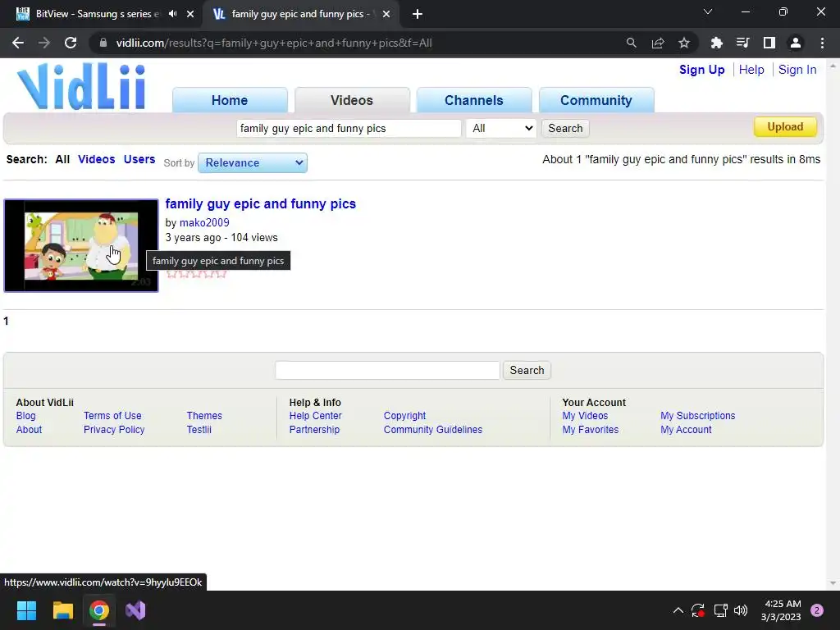The image size is (840, 630).
Task: Filter search by Videos
Action: coord(97,159)
